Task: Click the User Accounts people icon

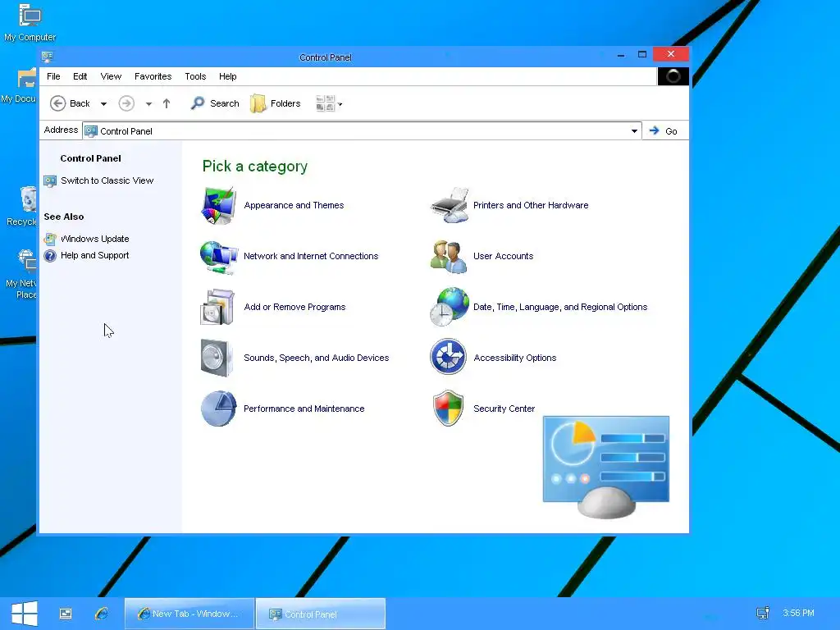Action: click(x=449, y=257)
